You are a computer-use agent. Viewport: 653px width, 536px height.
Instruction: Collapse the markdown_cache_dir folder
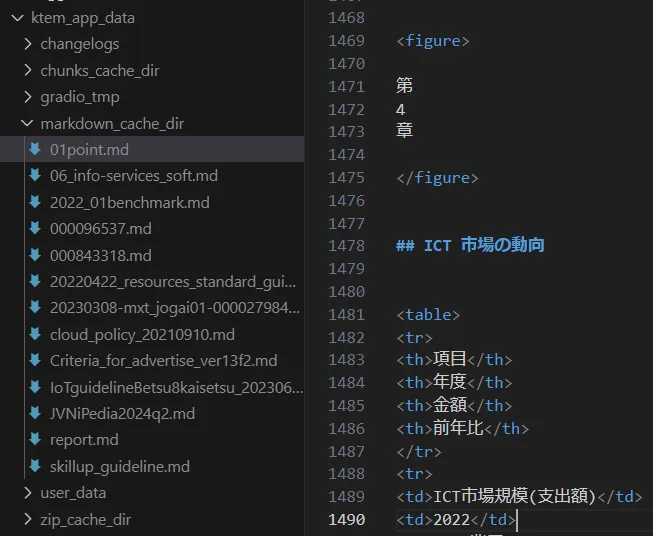[x=27, y=123]
